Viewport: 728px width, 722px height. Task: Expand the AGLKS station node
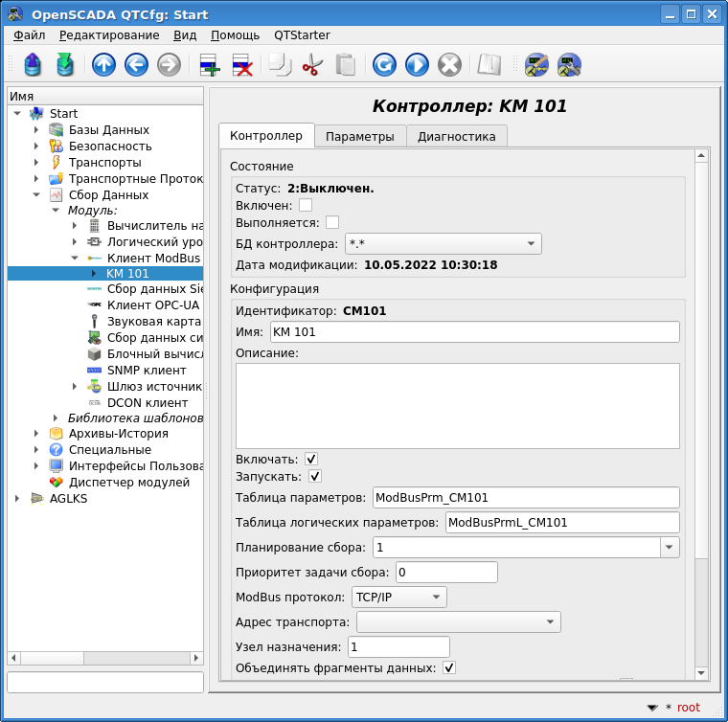coord(17,498)
